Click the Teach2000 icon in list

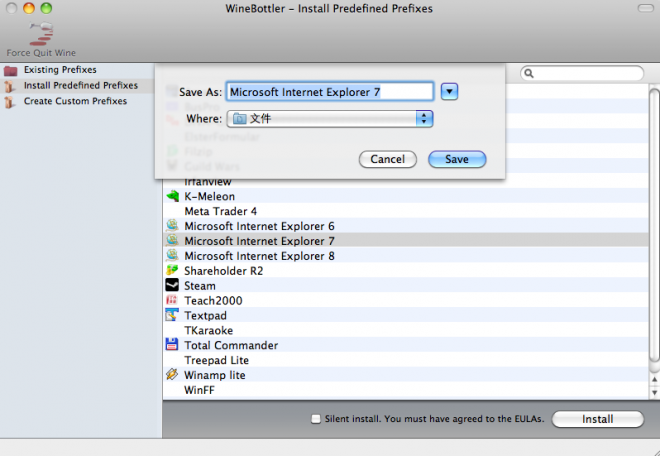point(173,301)
